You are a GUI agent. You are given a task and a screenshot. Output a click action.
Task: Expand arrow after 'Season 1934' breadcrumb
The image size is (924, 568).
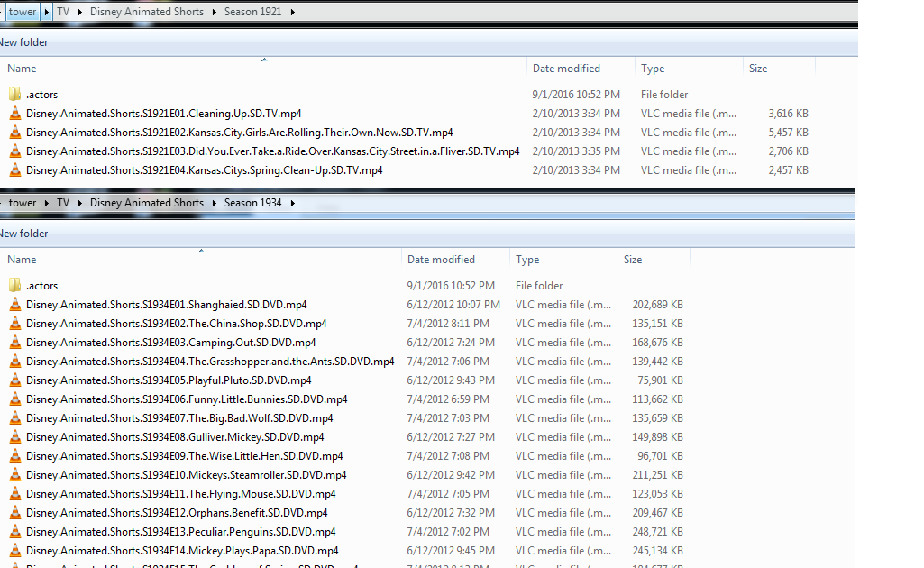click(x=292, y=203)
